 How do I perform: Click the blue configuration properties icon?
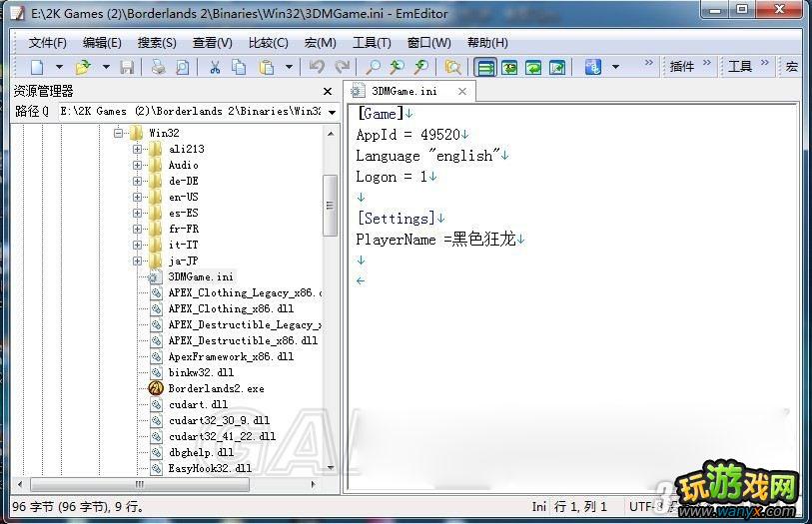593,67
